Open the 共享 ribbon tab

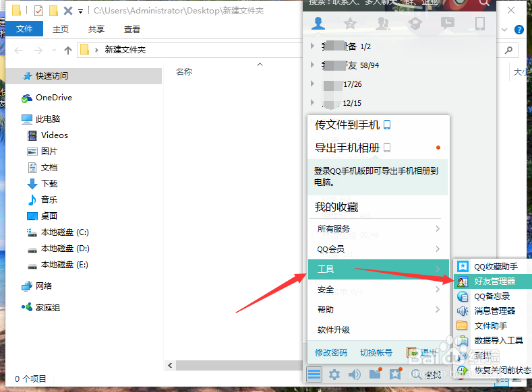coord(96,30)
